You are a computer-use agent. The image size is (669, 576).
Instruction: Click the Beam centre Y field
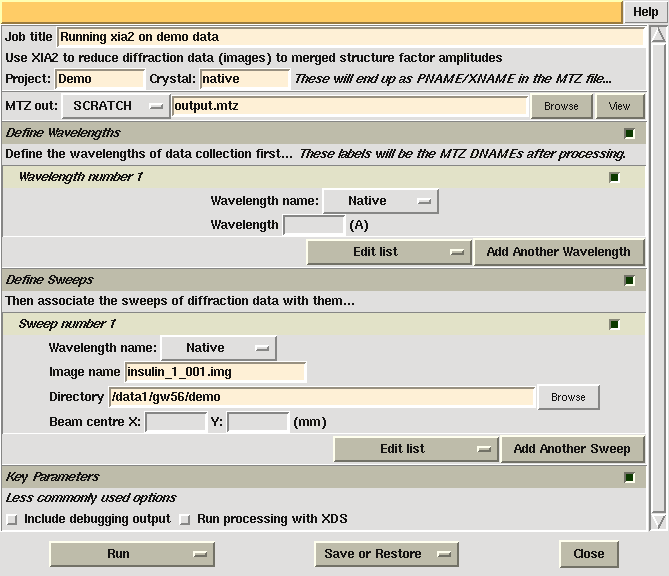(x=258, y=422)
